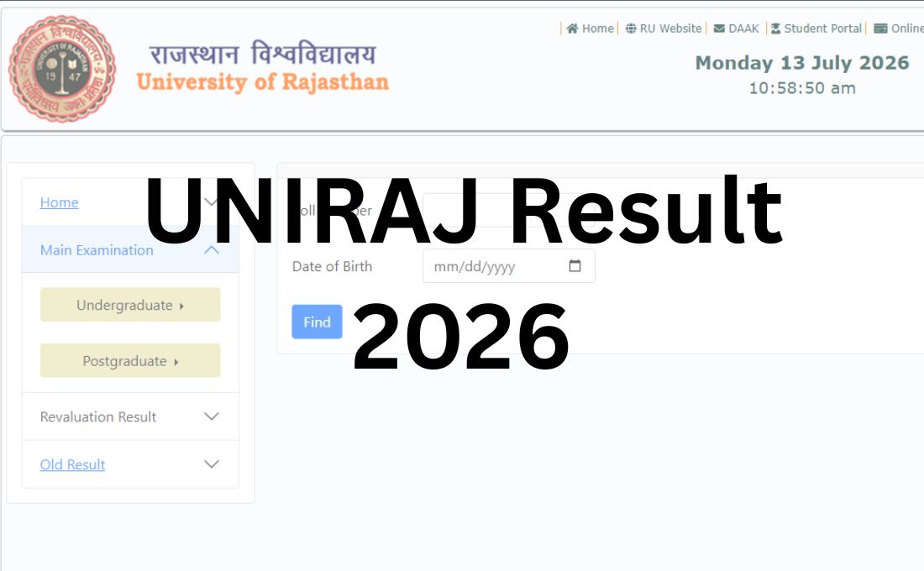Image resolution: width=924 pixels, height=571 pixels.
Task: Click the card icon beside Online
Action: (880, 29)
